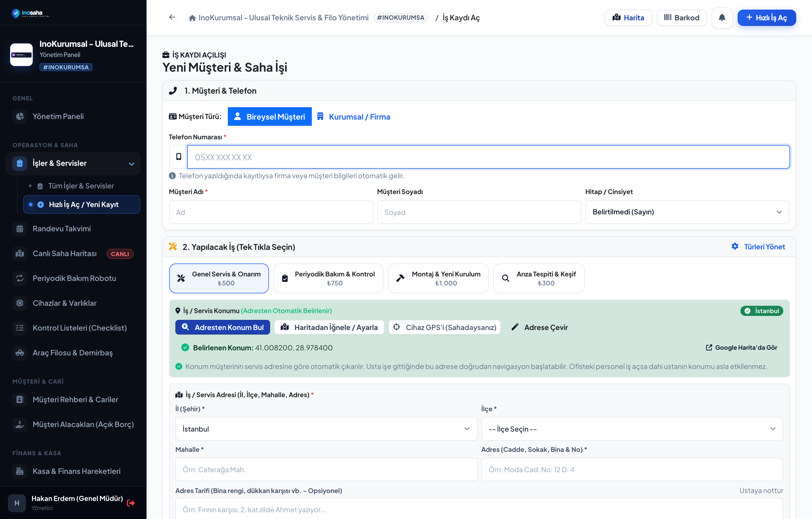Screen dimensions: 812x519
Task: Click the Yönetim Paneli pie-chart icon
Action: (x=20, y=116)
